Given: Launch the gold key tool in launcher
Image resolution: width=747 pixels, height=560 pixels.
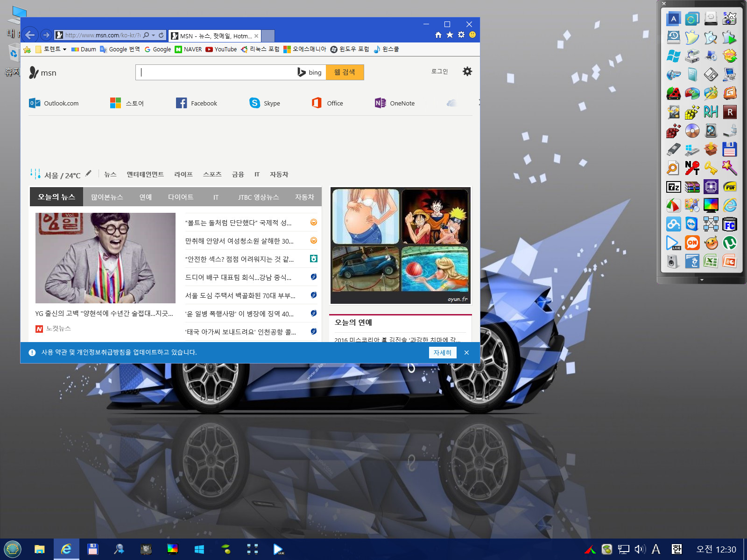Looking at the screenshot, I should pyautogui.click(x=711, y=168).
